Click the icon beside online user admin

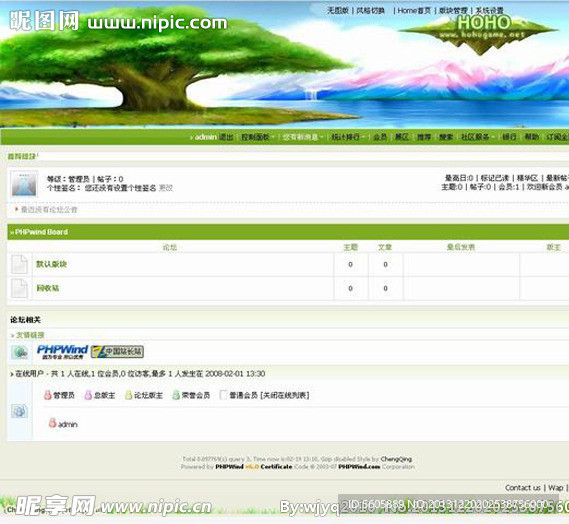(53, 423)
